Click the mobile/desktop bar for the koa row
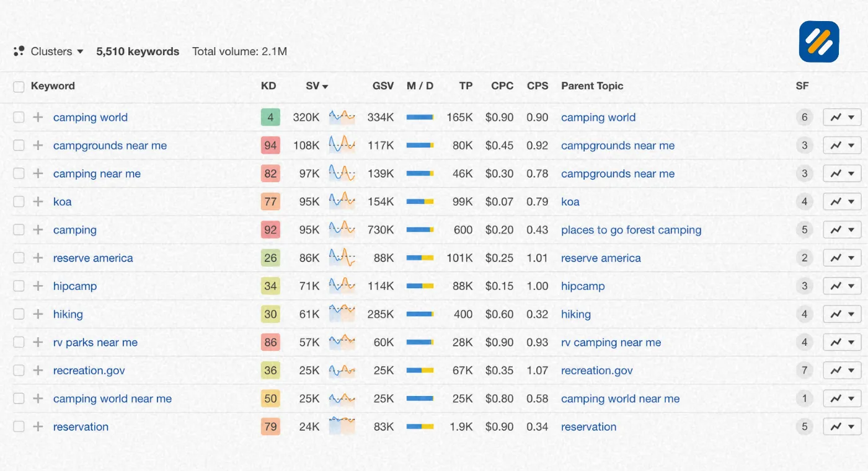Viewport: 868px width, 471px height. [x=420, y=201]
